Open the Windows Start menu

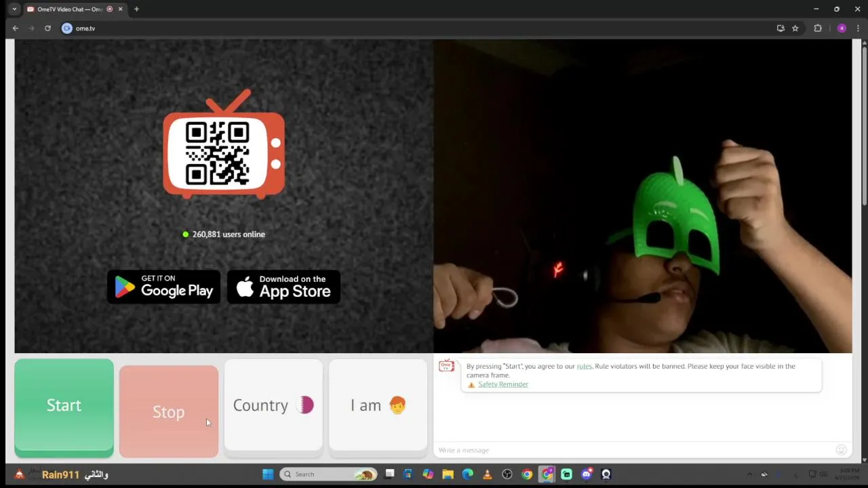(268, 474)
